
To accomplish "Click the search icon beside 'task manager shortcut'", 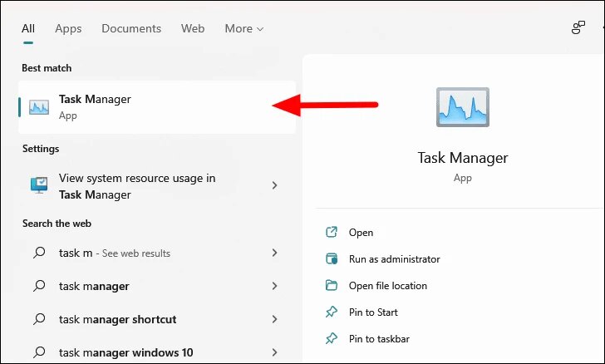I will click(39, 319).
